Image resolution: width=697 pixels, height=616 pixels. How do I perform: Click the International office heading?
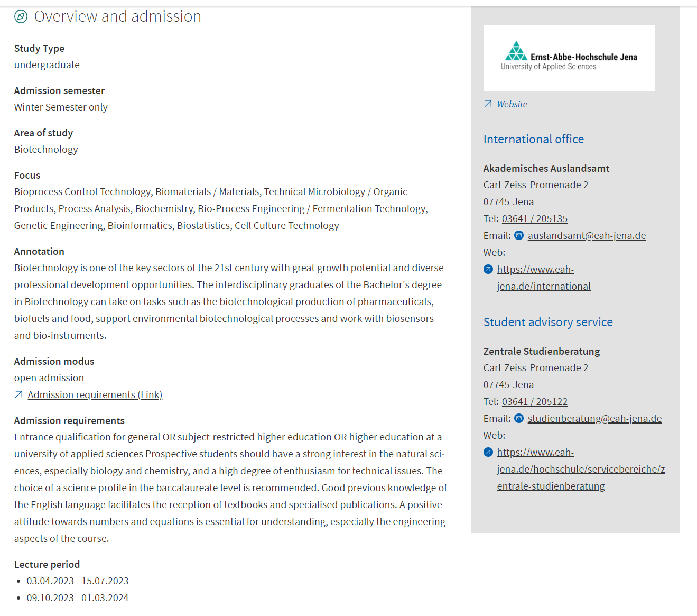coord(533,139)
